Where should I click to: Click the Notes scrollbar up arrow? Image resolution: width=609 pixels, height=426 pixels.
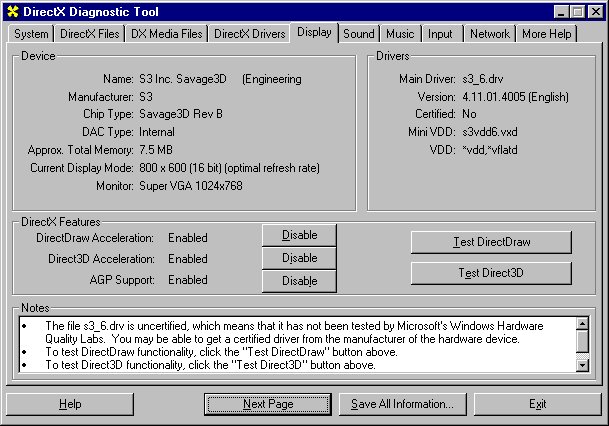pos(582,323)
